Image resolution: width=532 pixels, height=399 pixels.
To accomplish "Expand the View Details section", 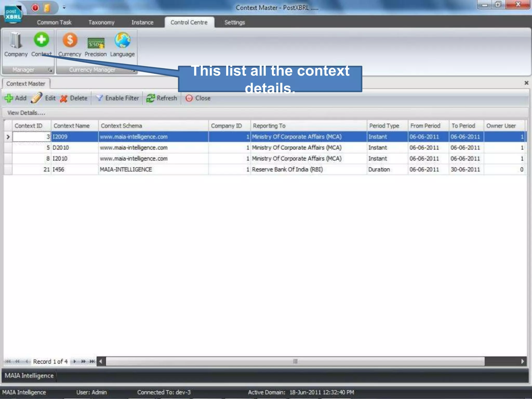I will click(x=26, y=113).
